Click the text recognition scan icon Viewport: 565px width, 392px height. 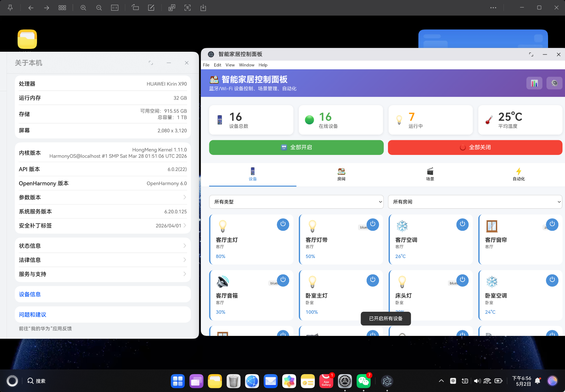[187, 8]
